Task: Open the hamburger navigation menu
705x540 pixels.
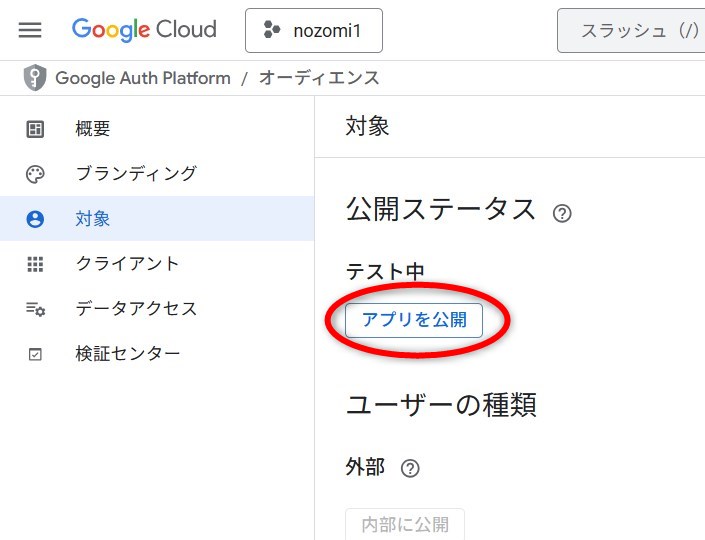Action: [30, 30]
